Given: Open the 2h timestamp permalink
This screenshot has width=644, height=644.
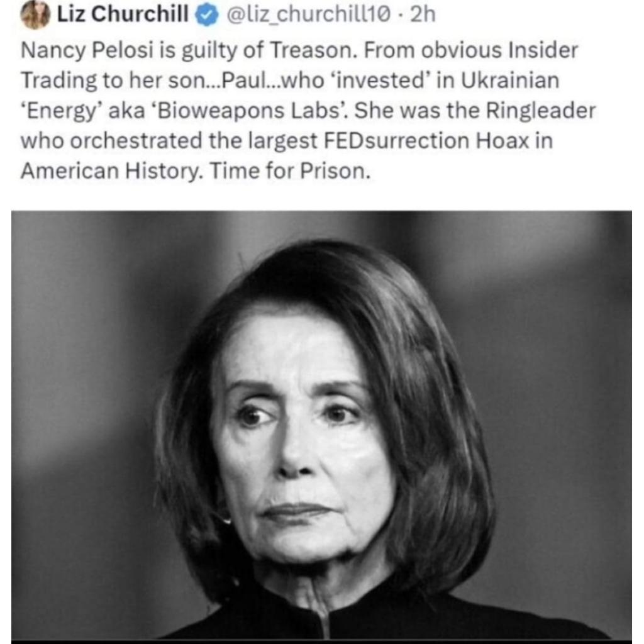Looking at the screenshot, I should click(x=423, y=14).
